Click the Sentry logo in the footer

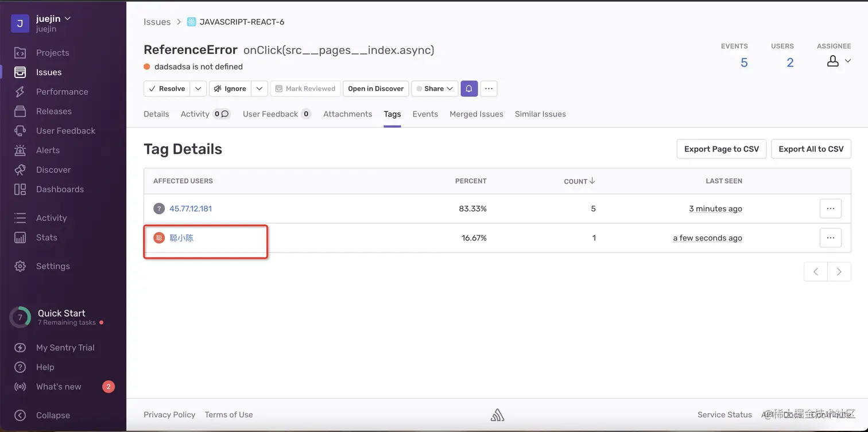coord(497,415)
